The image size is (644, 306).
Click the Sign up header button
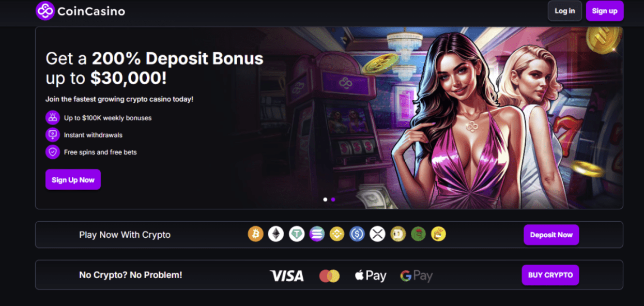pyautogui.click(x=605, y=11)
